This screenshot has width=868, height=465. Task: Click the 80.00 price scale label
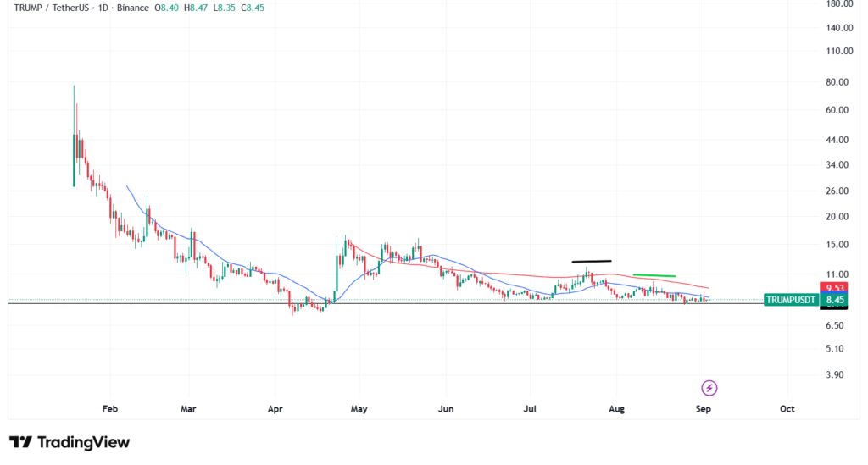(837, 82)
